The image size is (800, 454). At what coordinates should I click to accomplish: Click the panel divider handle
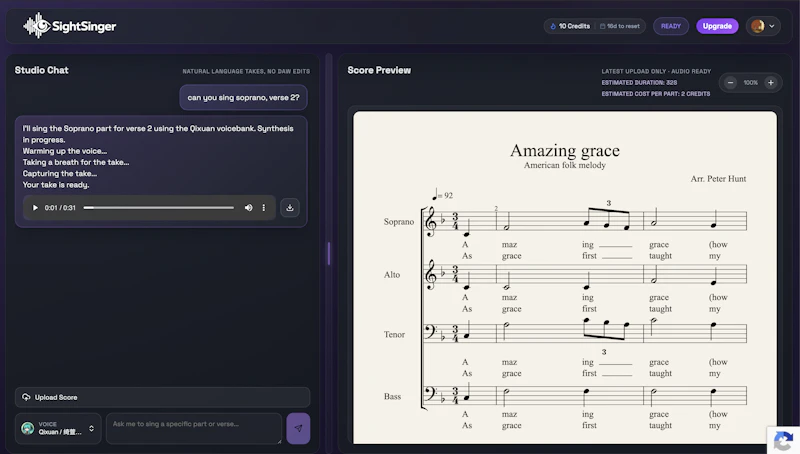click(329, 254)
